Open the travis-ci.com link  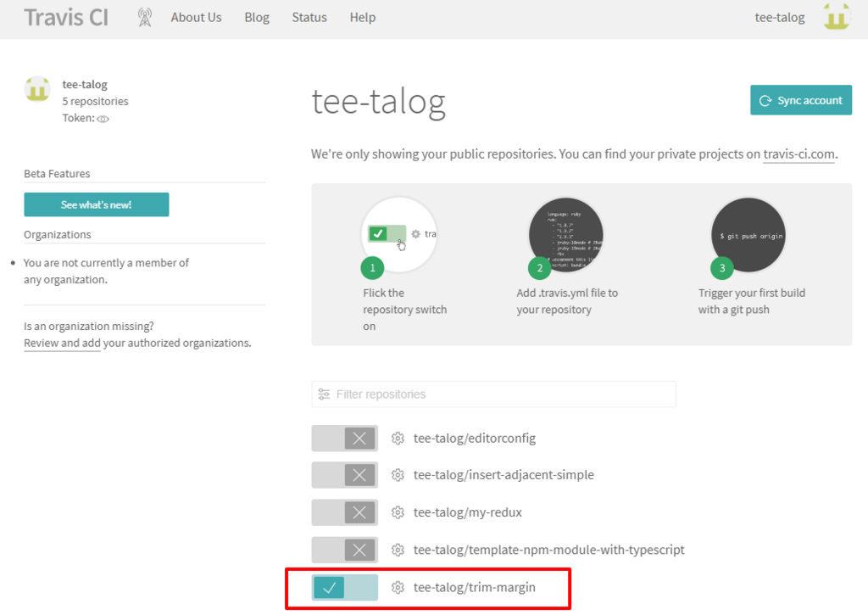click(798, 154)
